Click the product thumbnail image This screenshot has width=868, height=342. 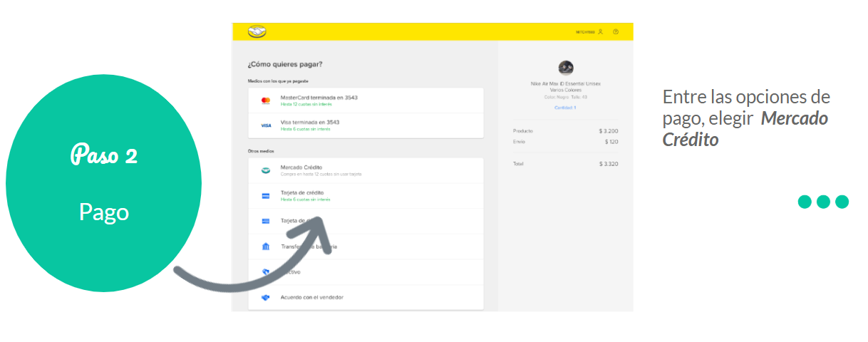point(566,68)
